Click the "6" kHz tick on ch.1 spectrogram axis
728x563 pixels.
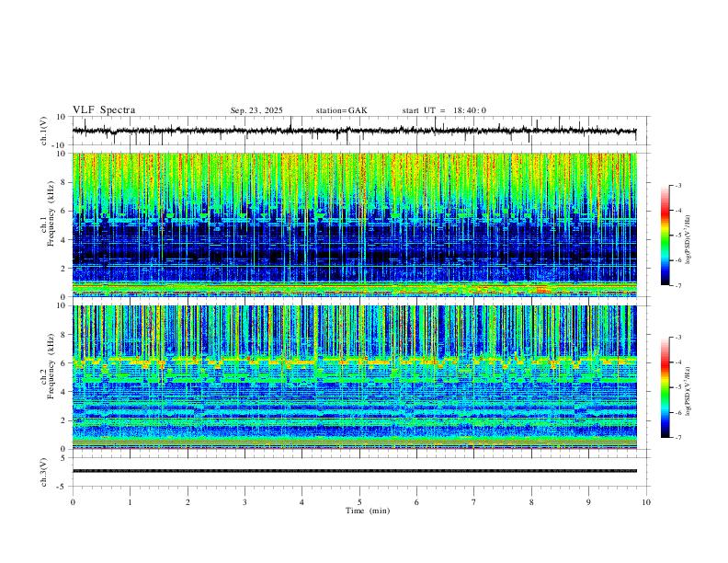point(63,212)
